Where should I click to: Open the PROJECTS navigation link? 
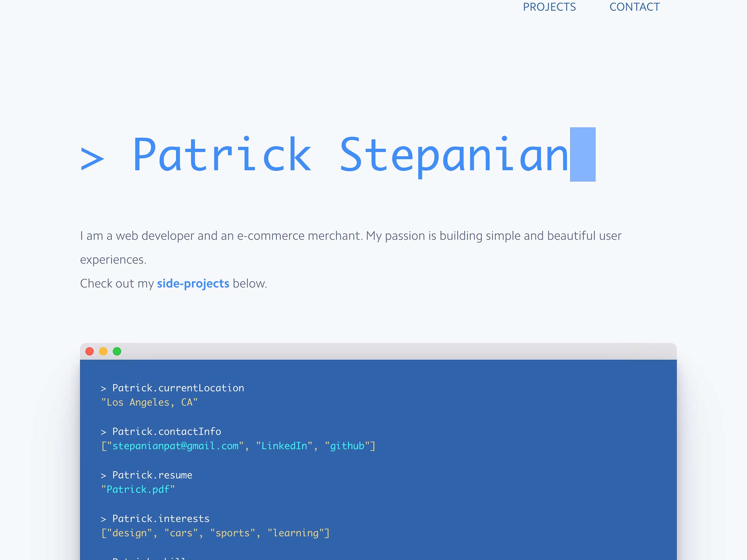(x=549, y=7)
